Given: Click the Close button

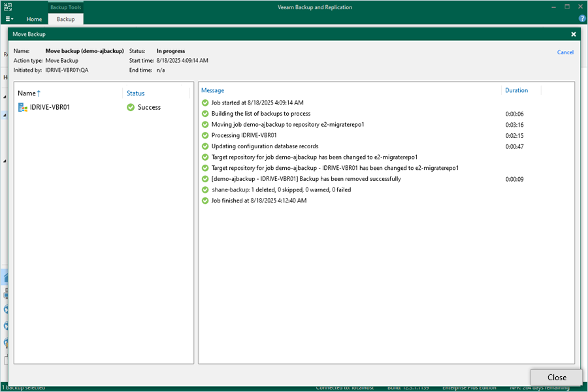Looking at the screenshot, I should (557, 378).
